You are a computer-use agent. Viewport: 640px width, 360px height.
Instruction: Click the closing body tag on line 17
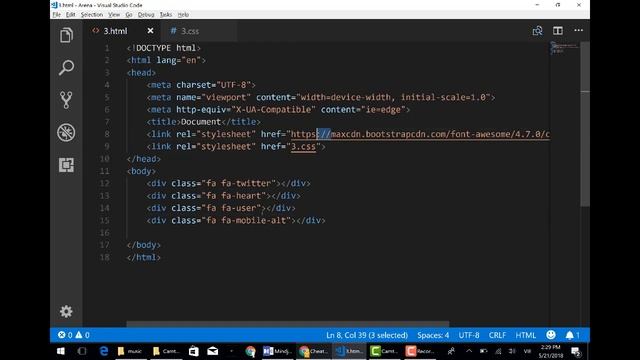point(144,245)
